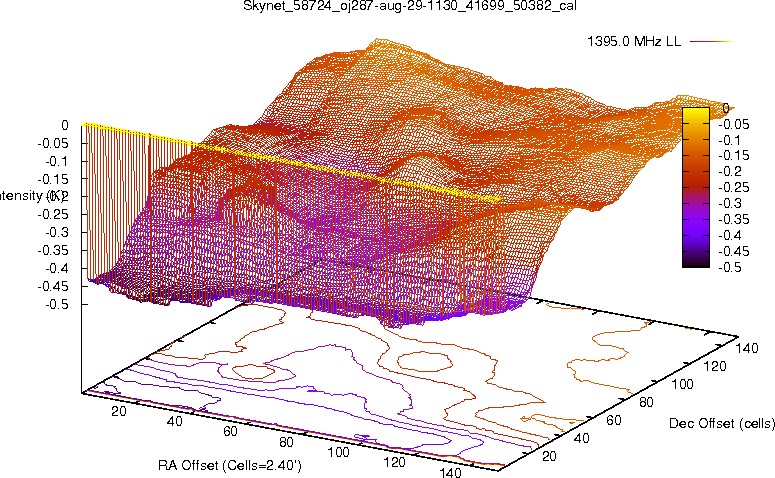Click the -0.5 label on the color bar
The width and height of the screenshot is (775, 478).
tap(730, 267)
